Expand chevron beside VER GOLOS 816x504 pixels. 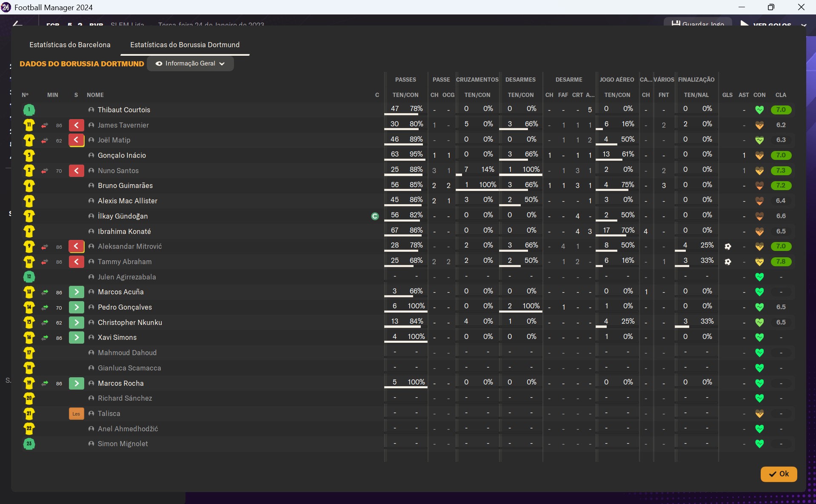tap(804, 25)
